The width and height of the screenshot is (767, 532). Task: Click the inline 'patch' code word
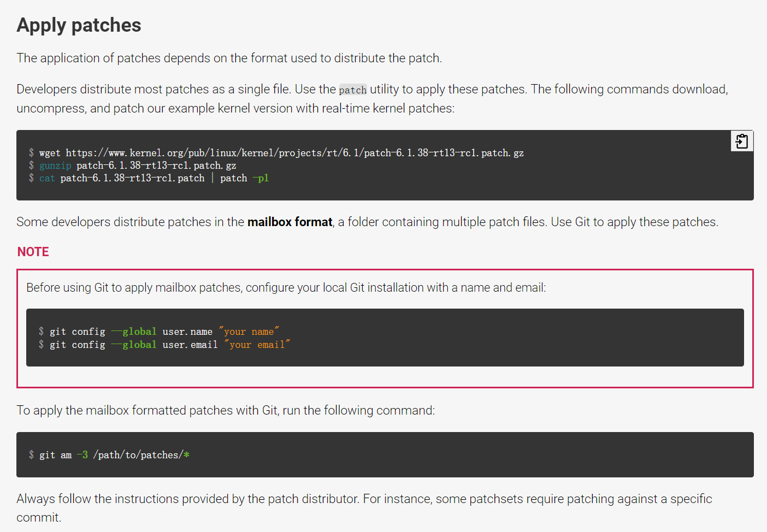point(352,90)
